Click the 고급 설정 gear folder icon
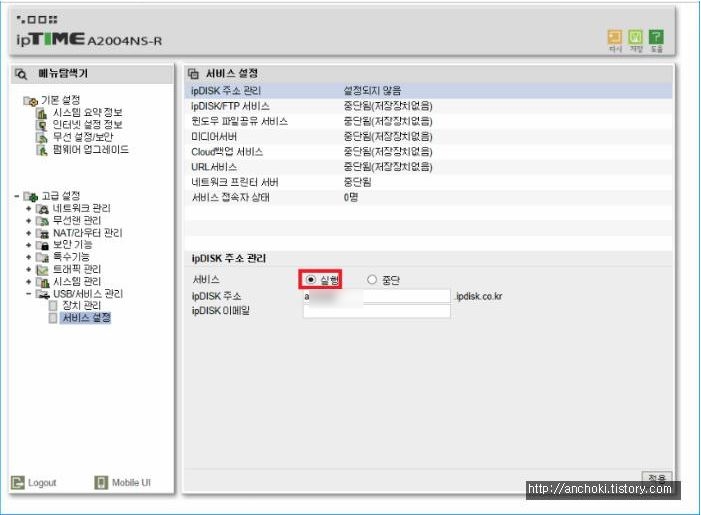701x515 pixels. coord(31,196)
